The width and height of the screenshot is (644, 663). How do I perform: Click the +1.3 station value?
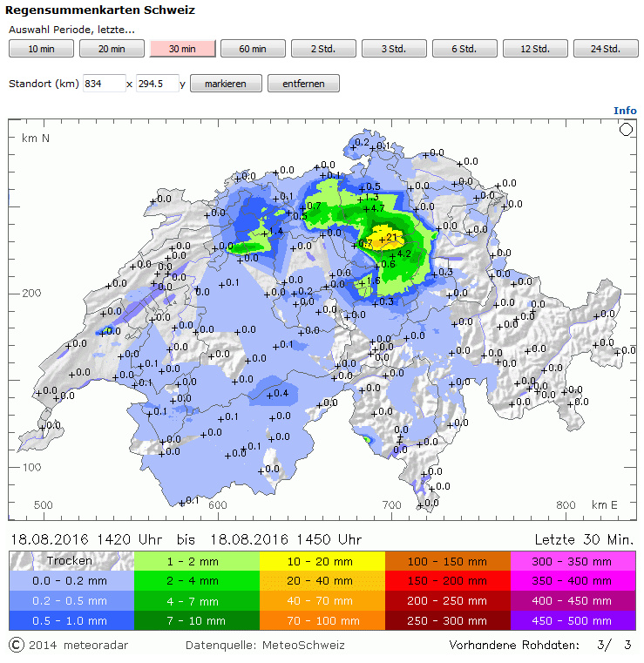[368, 198]
